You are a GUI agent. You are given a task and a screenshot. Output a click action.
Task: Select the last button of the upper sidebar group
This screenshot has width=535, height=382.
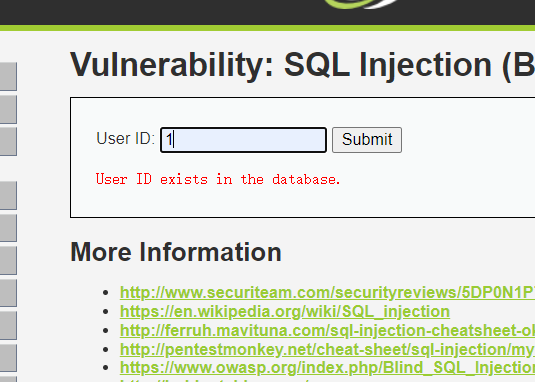8,142
